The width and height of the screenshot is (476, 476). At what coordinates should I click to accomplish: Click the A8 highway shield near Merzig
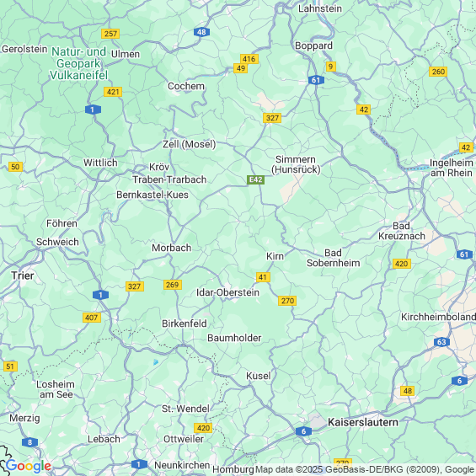pyautogui.click(x=29, y=442)
